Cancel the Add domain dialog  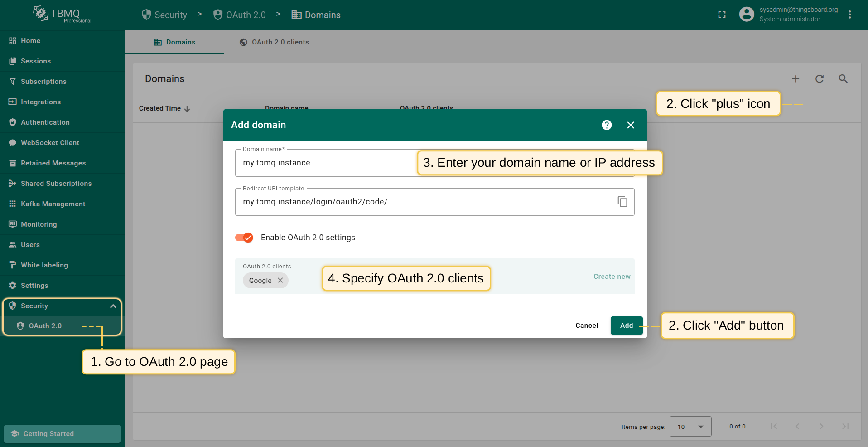tap(586, 326)
